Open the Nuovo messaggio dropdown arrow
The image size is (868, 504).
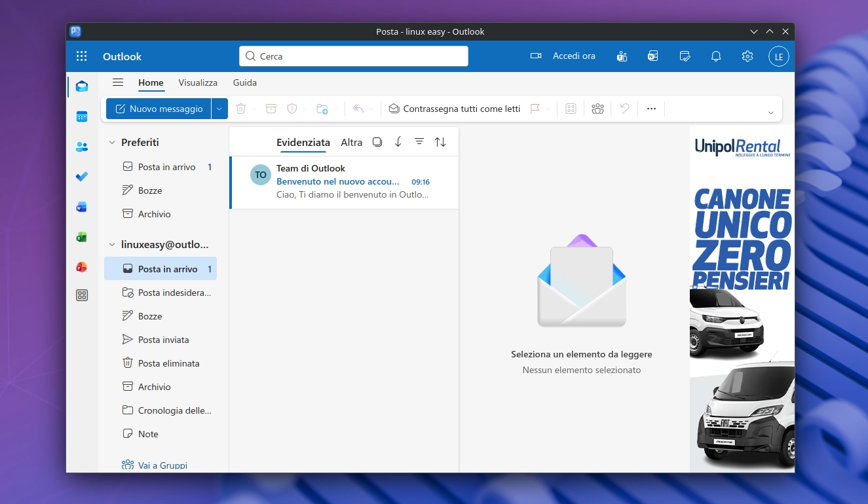219,108
